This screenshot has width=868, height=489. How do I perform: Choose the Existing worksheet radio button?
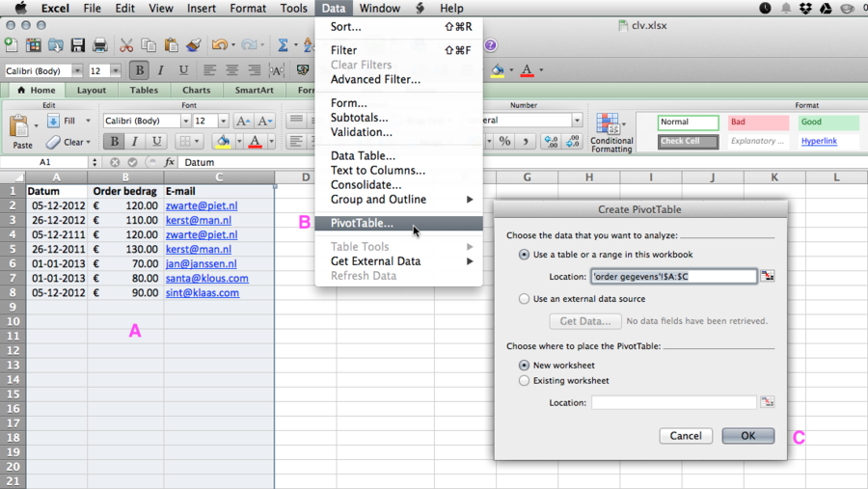pos(524,381)
